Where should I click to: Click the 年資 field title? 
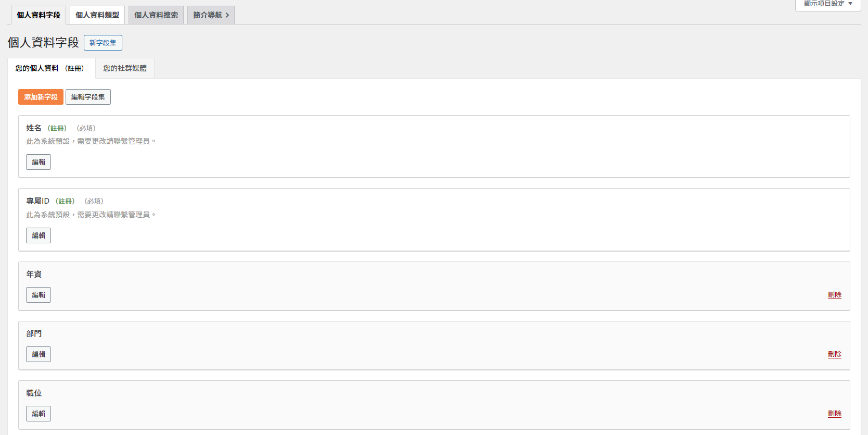[34, 274]
